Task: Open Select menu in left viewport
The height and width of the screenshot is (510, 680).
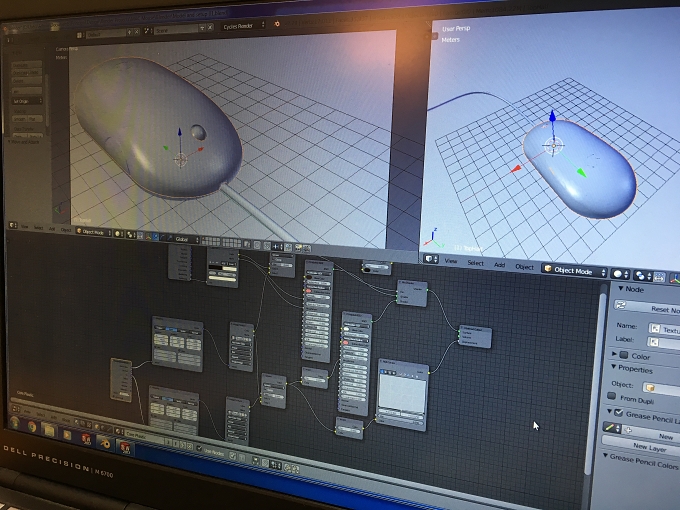Action: tap(38, 228)
